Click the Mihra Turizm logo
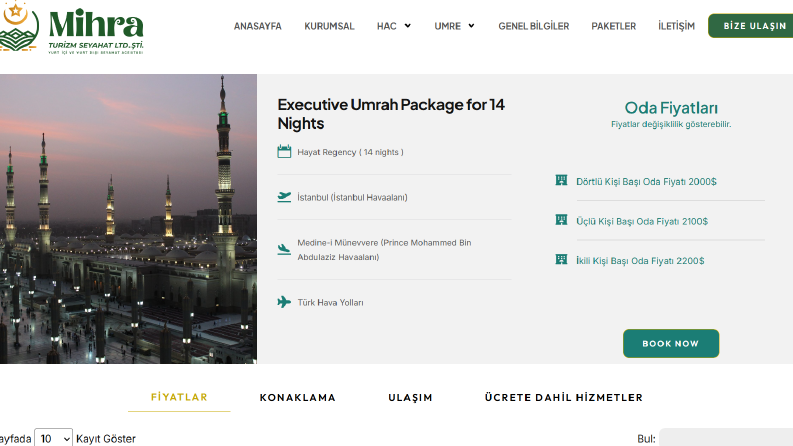Viewport: 793px width, 446px height. tap(71, 29)
